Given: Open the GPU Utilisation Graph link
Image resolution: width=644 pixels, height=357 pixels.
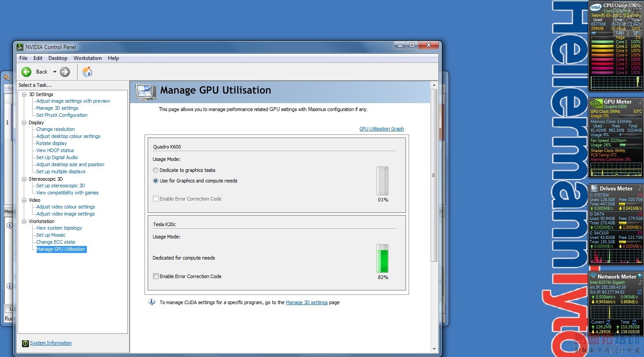Looking at the screenshot, I should tap(382, 129).
